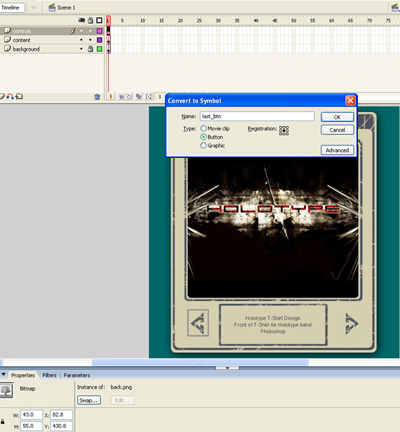Click the show all layers as outlines icon

[99, 20]
